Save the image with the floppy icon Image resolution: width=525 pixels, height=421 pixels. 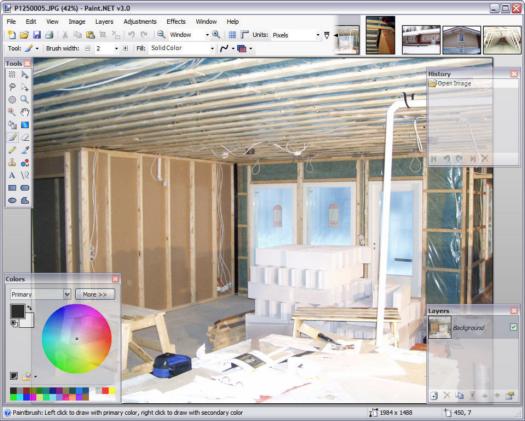pos(36,34)
